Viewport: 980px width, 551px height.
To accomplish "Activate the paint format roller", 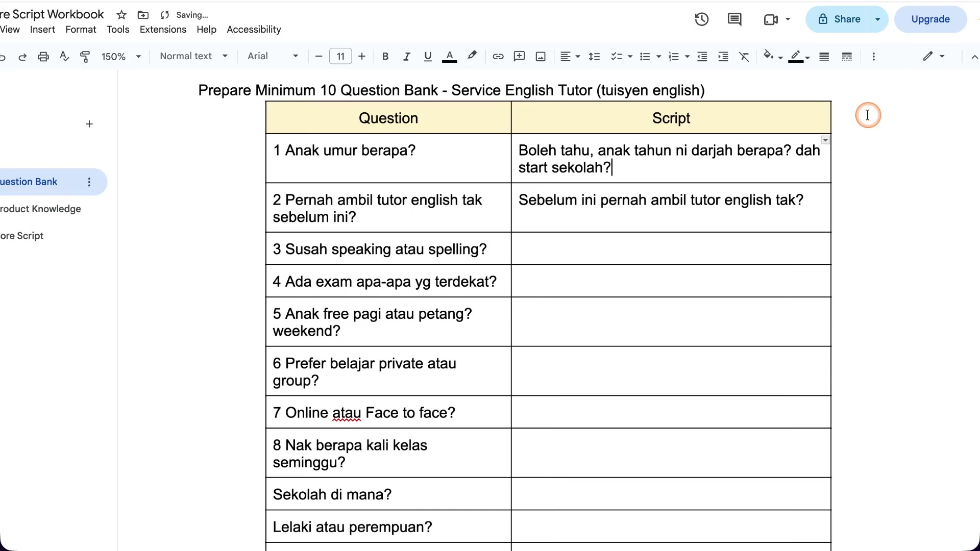I will coord(85,57).
